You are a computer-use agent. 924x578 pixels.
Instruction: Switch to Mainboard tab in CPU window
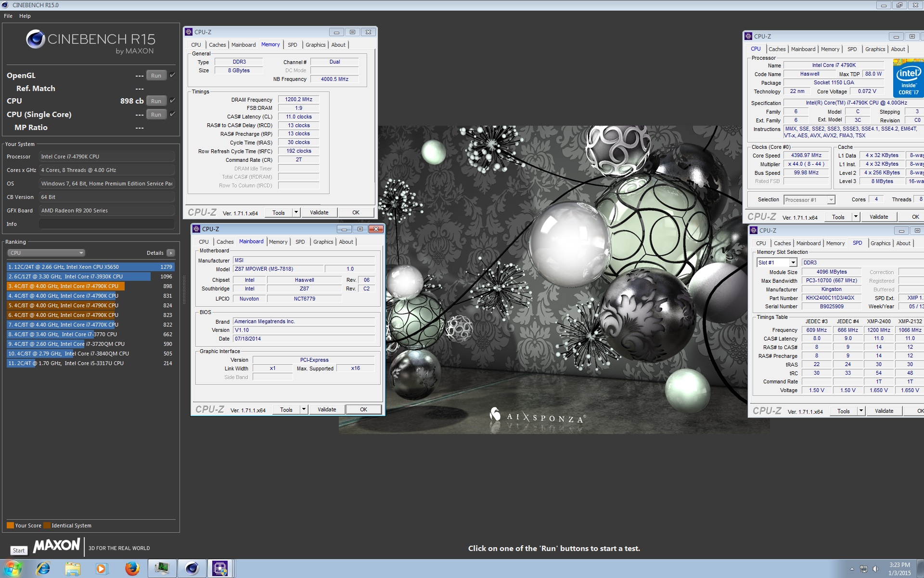click(803, 49)
